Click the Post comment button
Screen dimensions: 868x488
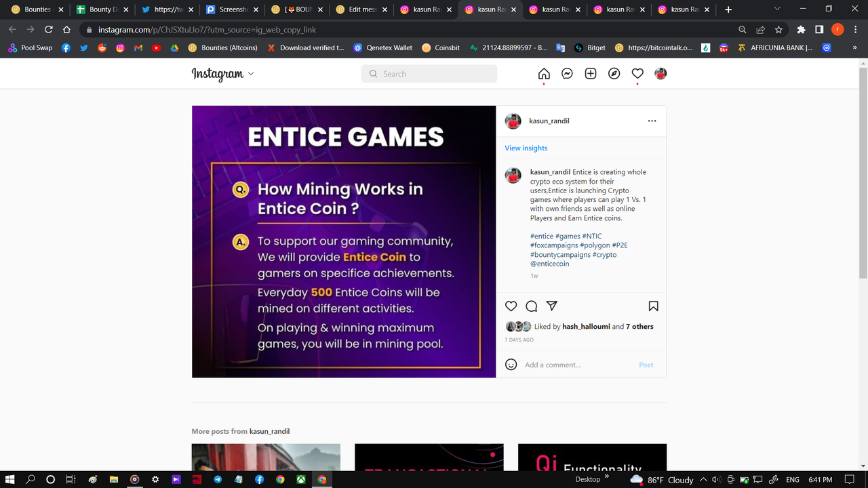point(646,365)
